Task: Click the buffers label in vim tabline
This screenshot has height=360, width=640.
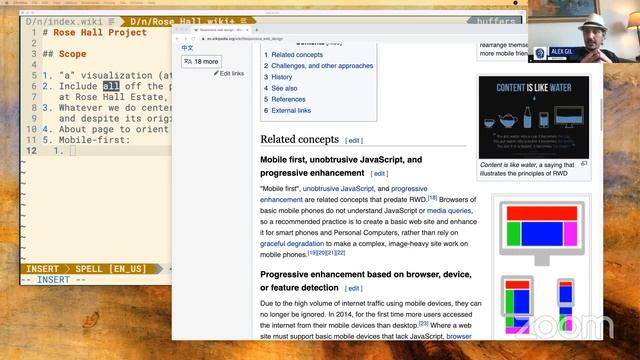Action: pyautogui.click(x=496, y=21)
